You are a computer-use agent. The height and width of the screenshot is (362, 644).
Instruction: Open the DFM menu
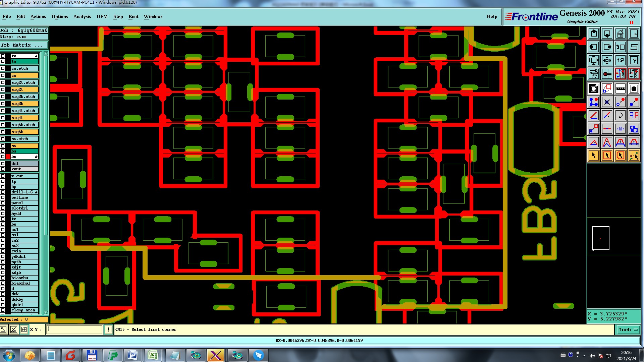pos(102,16)
